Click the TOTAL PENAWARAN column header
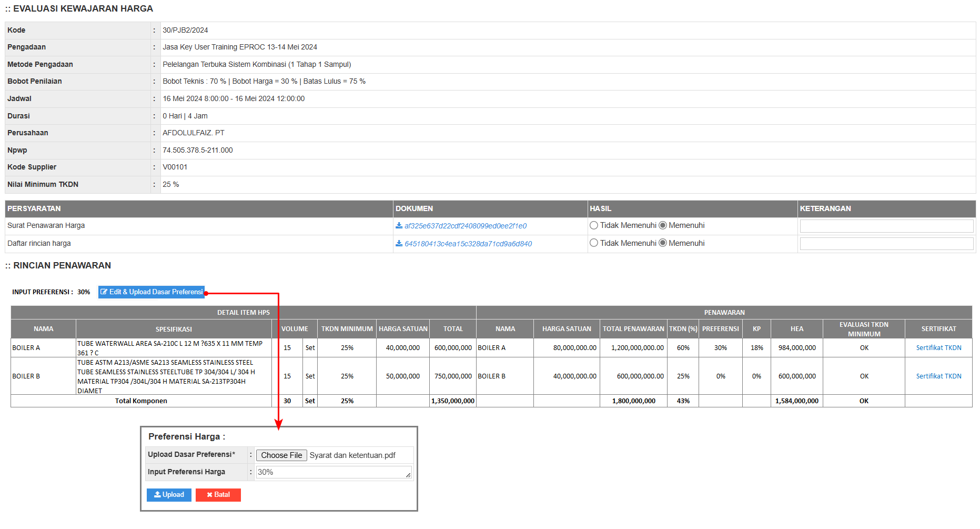This screenshot has width=980, height=529. point(633,329)
